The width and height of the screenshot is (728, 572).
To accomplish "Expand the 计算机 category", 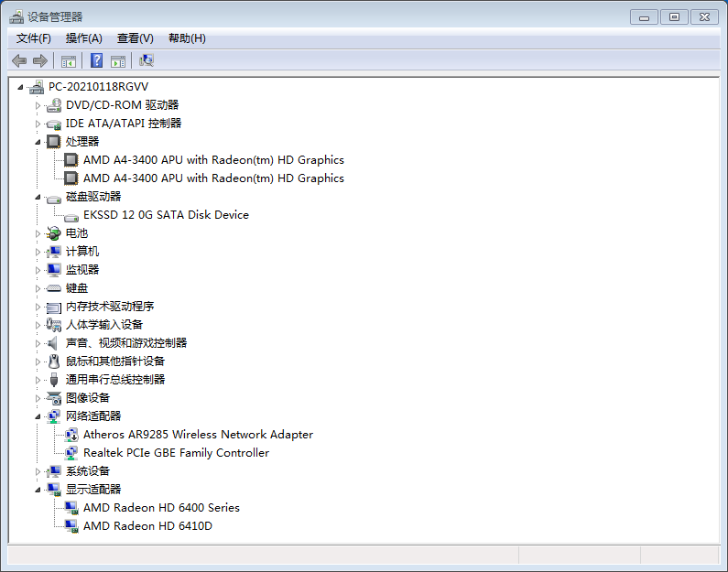I will (38, 252).
